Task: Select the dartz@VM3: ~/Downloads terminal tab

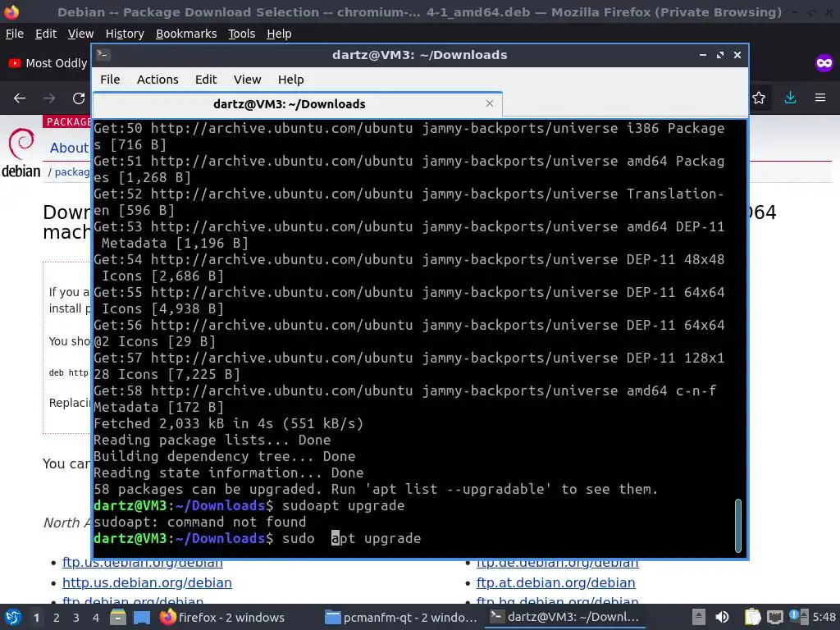Action: point(297,104)
